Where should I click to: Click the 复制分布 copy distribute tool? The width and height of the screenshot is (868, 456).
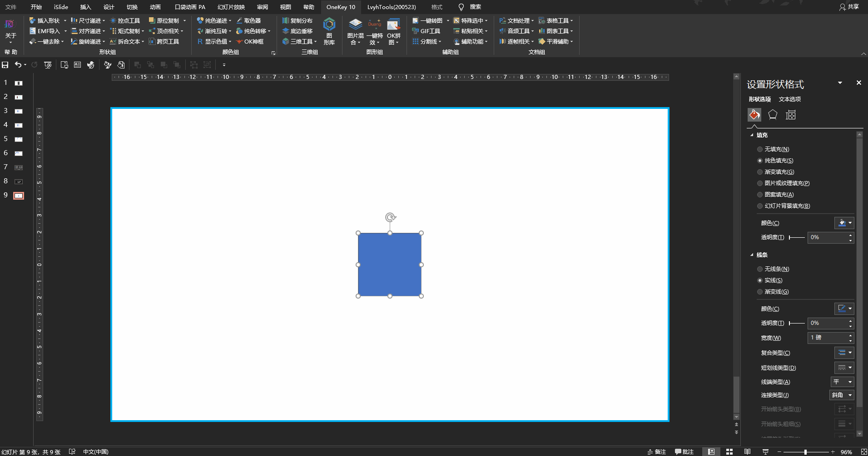297,20
